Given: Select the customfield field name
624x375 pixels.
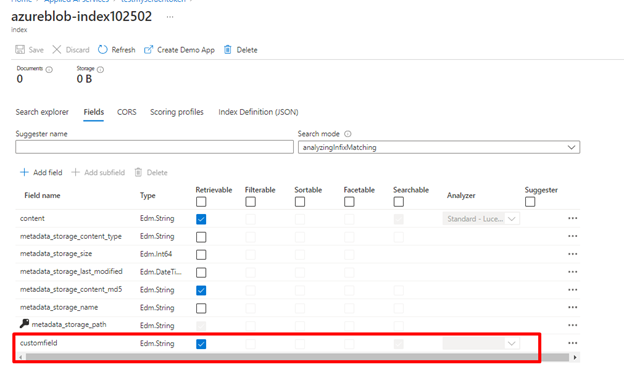Looking at the screenshot, I should point(39,343).
